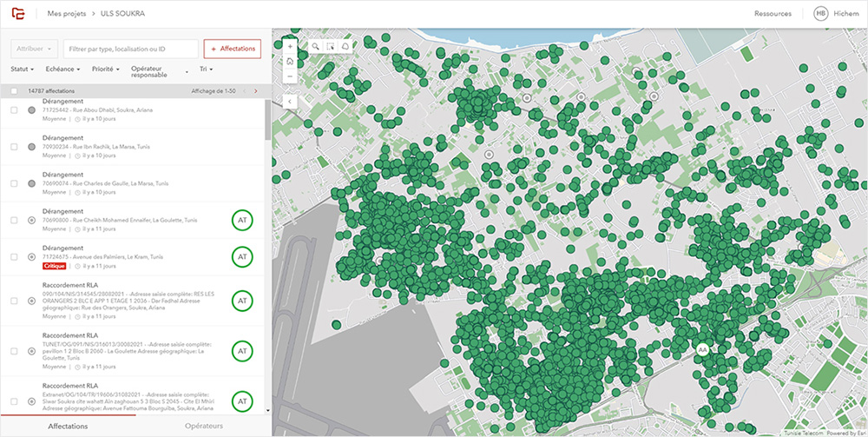Activate the lasso polygon selection tool

(x=345, y=46)
